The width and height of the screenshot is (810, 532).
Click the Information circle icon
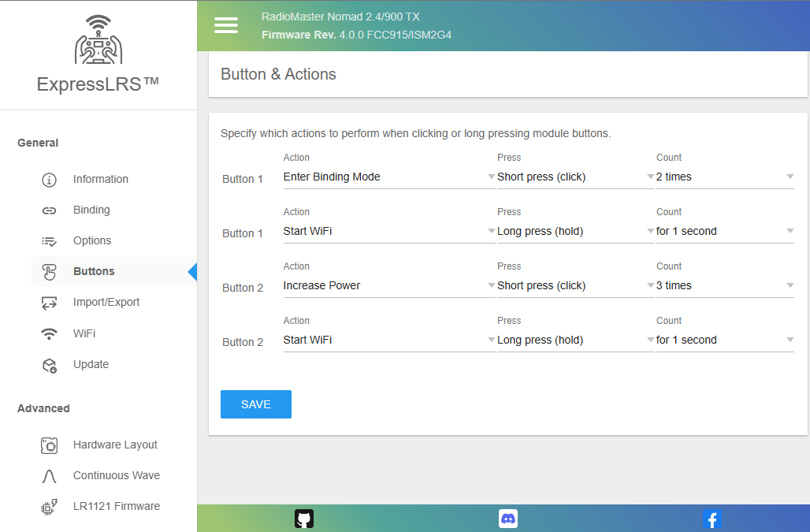coord(49,180)
